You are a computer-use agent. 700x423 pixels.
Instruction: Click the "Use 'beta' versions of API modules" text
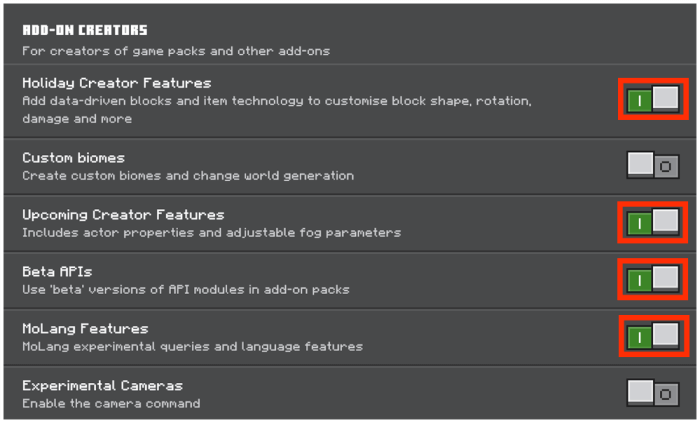(x=186, y=290)
